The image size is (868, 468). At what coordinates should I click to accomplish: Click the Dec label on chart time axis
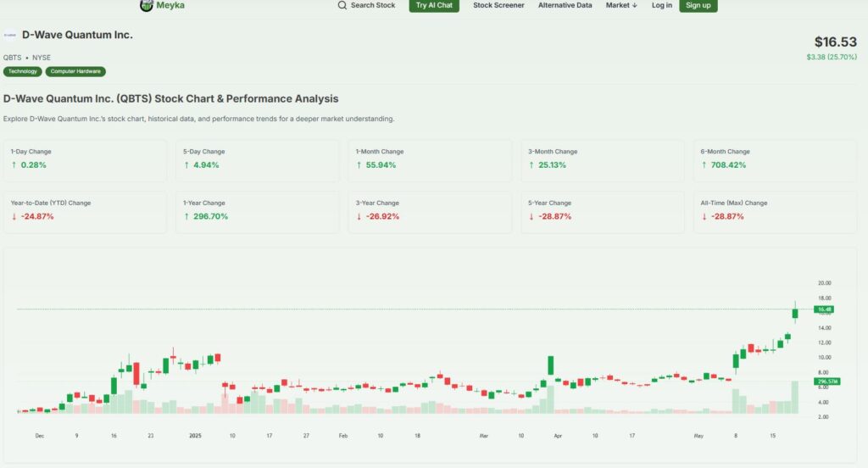39,436
